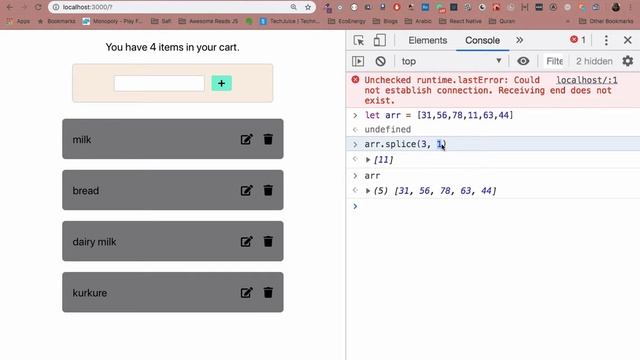Viewport: 640px width, 360px height.
Task: Open the error count indicator
Action: tap(578, 40)
